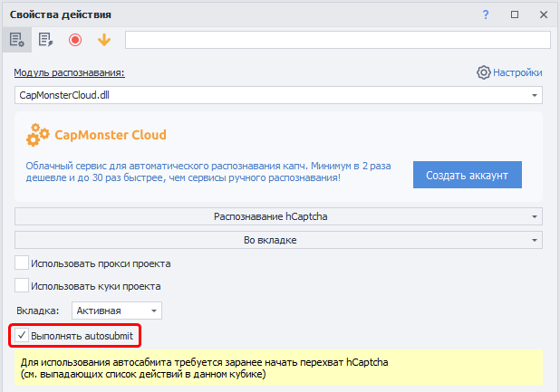Click the CapMonster Cloud title text
The height and width of the screenshot is (392, 560).
click(x=111, y=135)
